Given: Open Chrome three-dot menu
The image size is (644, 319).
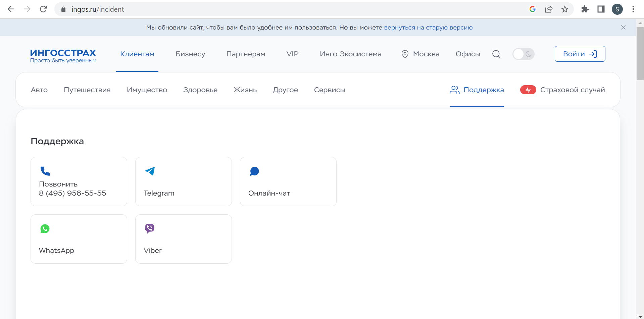Looking at the screenshot, I should [x=633, y=9].
